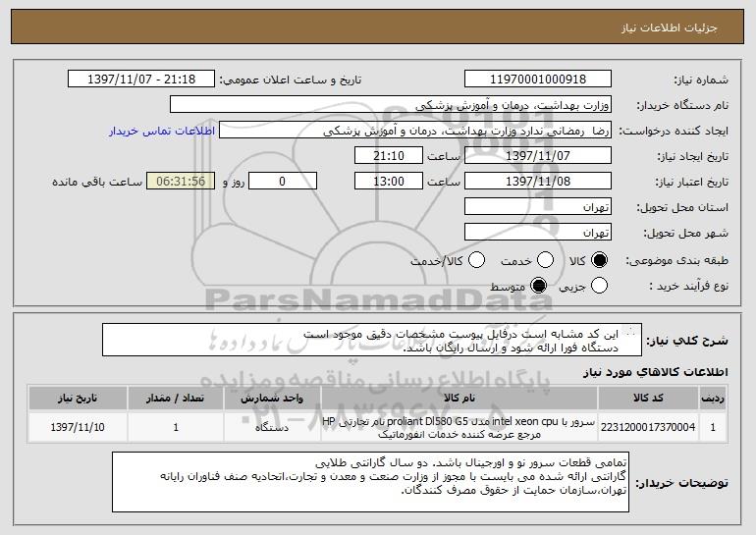Click the توضیحات خریدار label
Screen dimensions: 756x535
(x=681, y=483)
